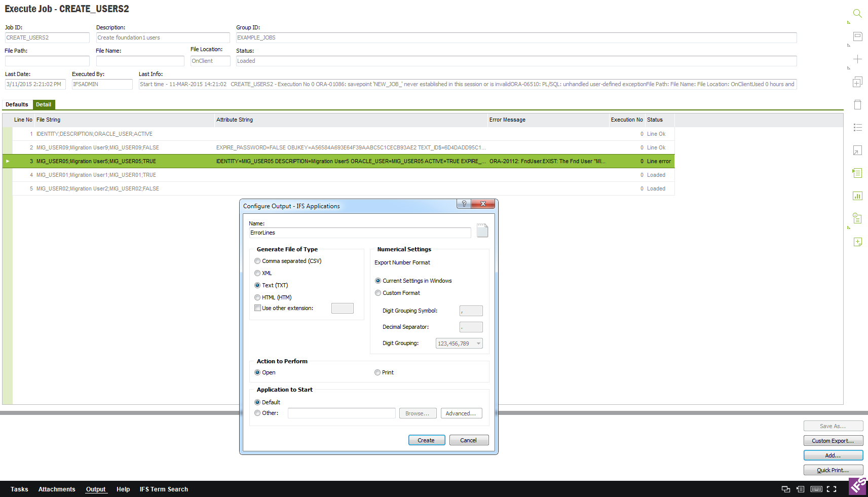Select XML file type
The image size is (868, 497).
(x=257, y=273)
